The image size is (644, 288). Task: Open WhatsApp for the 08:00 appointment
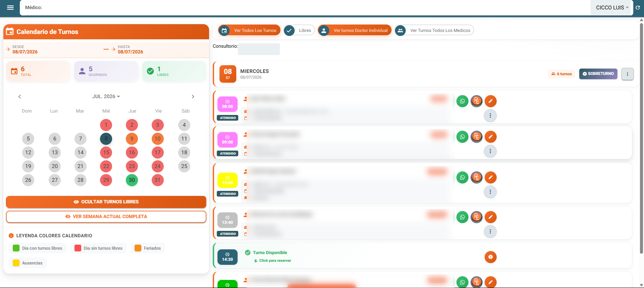coord(462,101)
